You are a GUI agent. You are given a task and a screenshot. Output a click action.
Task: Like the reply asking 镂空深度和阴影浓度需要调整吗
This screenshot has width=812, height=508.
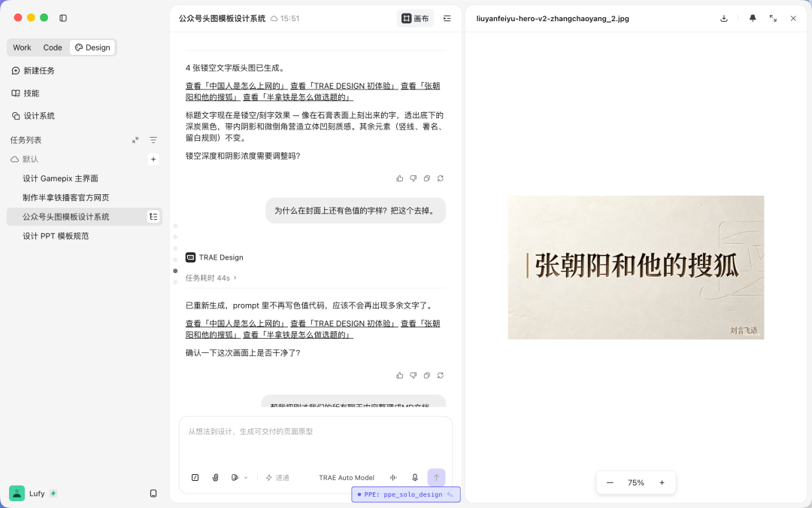400,178
